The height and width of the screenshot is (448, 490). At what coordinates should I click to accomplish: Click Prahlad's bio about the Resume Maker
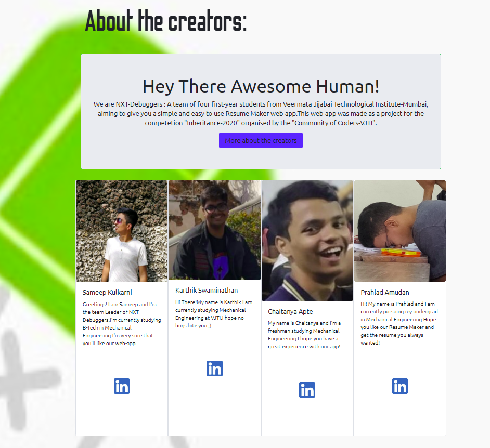point(399,323)
